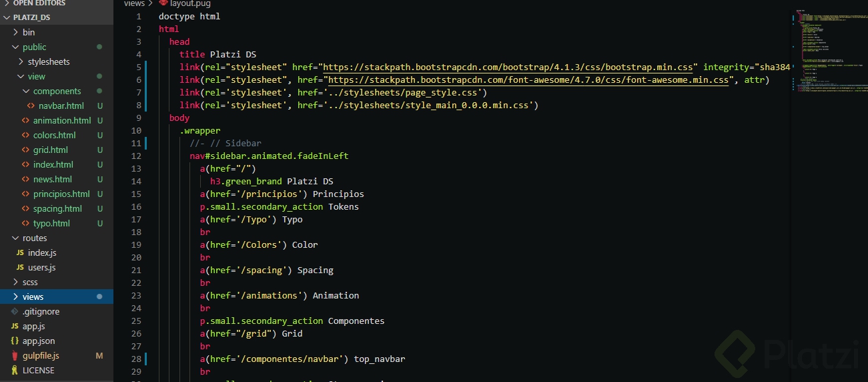Click the JS icon next to index.js
This screenshot has width=868, height=382.
tap(20, 253)
